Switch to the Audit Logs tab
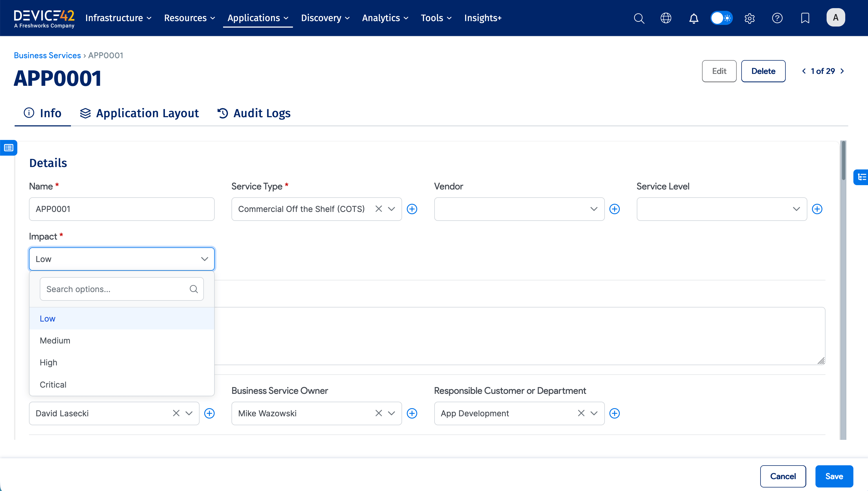The image size is (868, 491). 254,113
